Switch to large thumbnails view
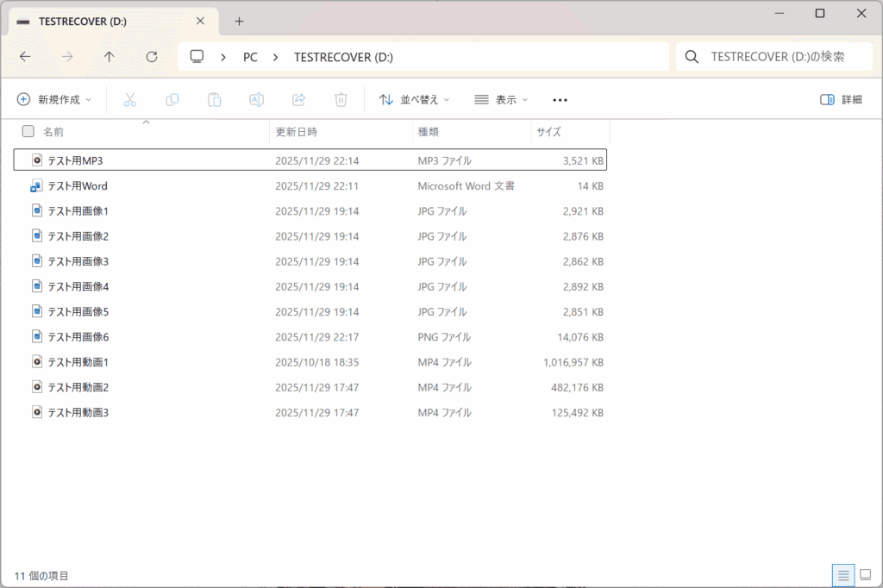The height and width of the screenshot is (588, 883). [866, 575]
